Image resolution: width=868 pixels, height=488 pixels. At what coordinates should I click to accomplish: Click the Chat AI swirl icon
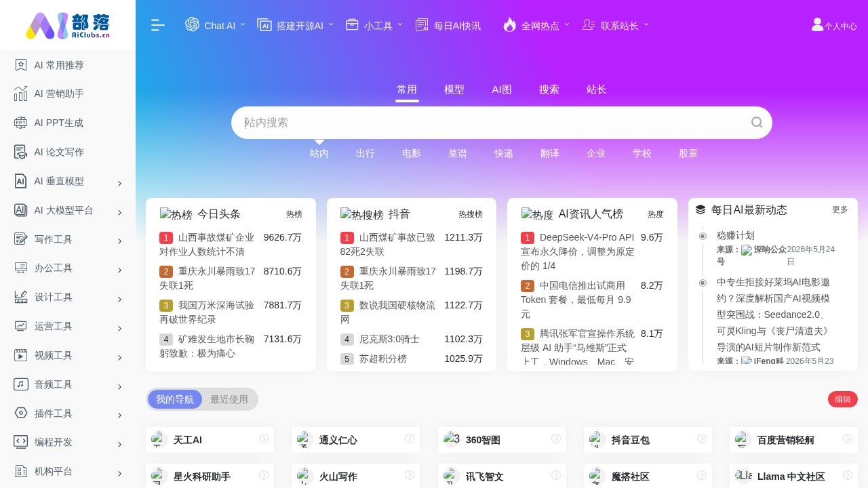click(192, 24)
